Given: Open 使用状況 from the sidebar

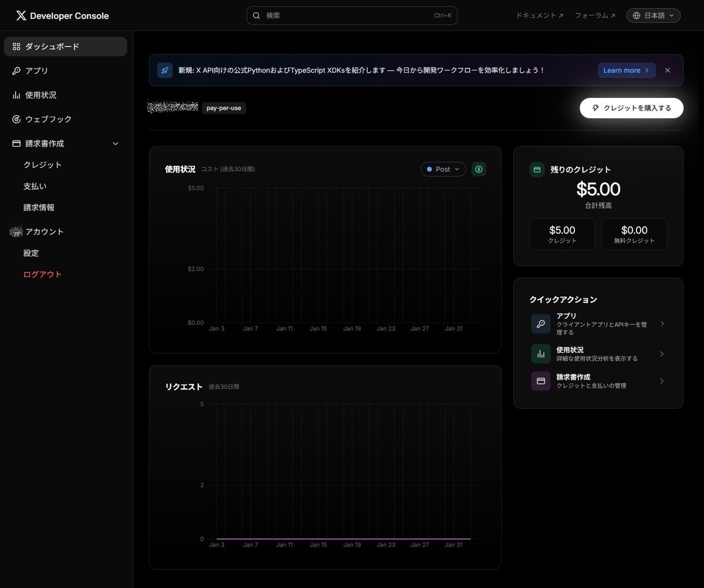Looking at the screenshot, I should pyautogui.click(x=66, y=95).
